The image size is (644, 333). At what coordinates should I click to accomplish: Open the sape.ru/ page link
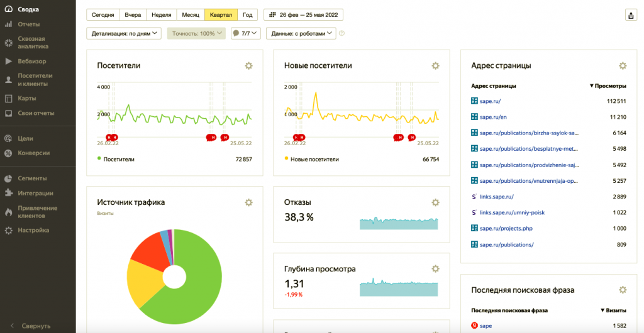490,101
